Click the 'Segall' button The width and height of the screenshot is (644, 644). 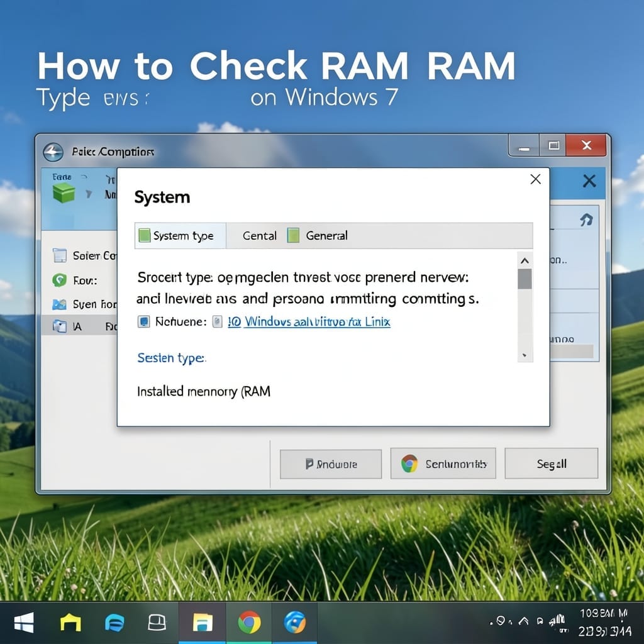tap(551, 464)
